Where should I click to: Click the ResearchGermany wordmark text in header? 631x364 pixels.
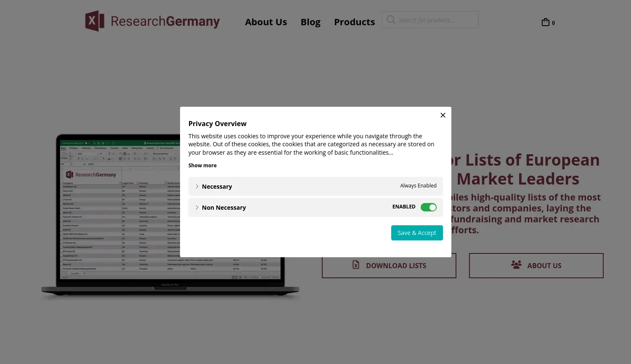165,21
